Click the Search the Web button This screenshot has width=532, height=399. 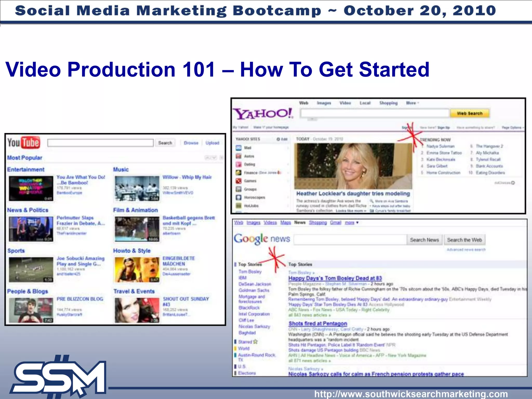(x=464, y=240)
